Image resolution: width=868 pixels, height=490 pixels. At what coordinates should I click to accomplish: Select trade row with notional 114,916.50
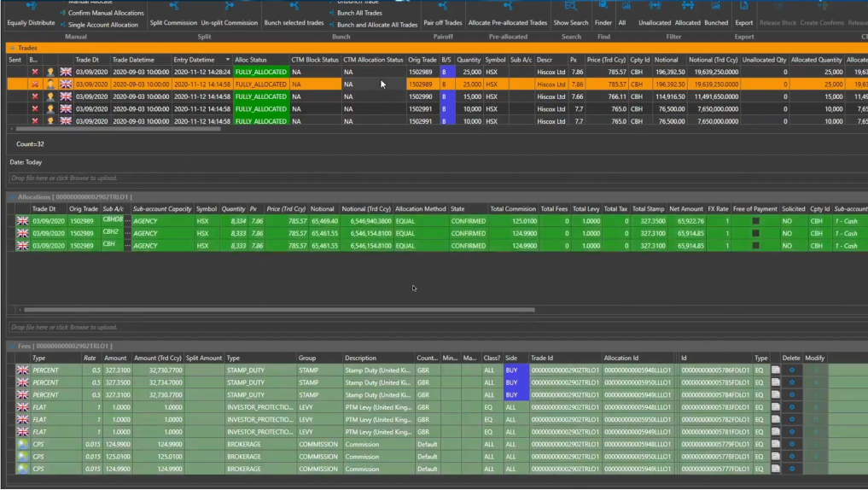tap(437, 96)
